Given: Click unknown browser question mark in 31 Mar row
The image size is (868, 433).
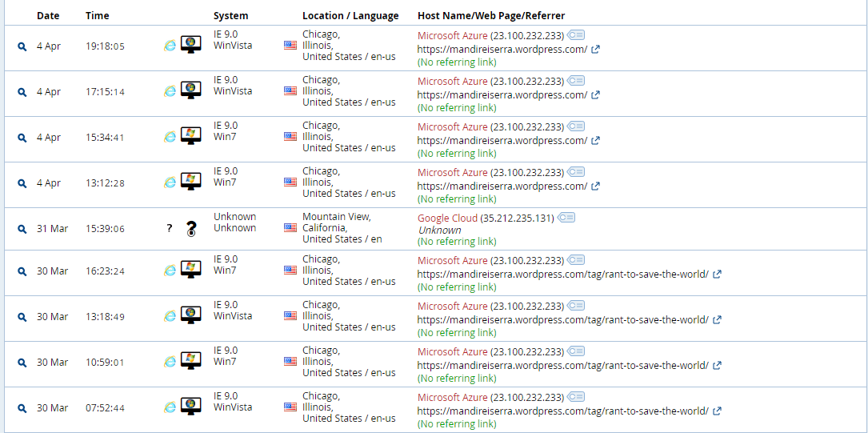Looking at the screenshot, I should (170, 227).
